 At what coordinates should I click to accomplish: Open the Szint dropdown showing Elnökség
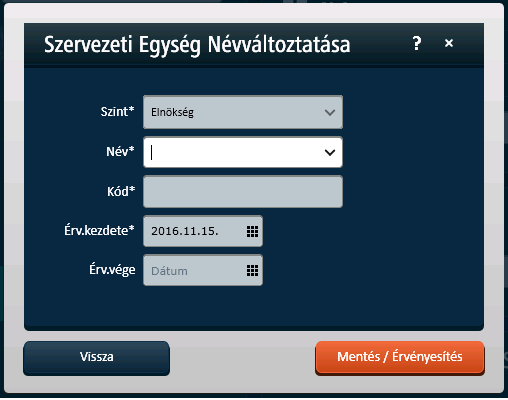point(243,112)
